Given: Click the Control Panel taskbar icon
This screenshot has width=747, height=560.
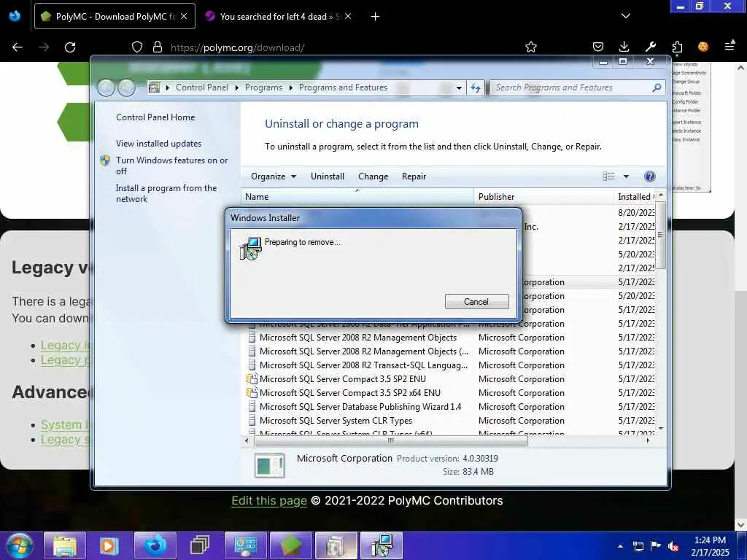Looking at the screenshot, I should (x=246, y=545).
